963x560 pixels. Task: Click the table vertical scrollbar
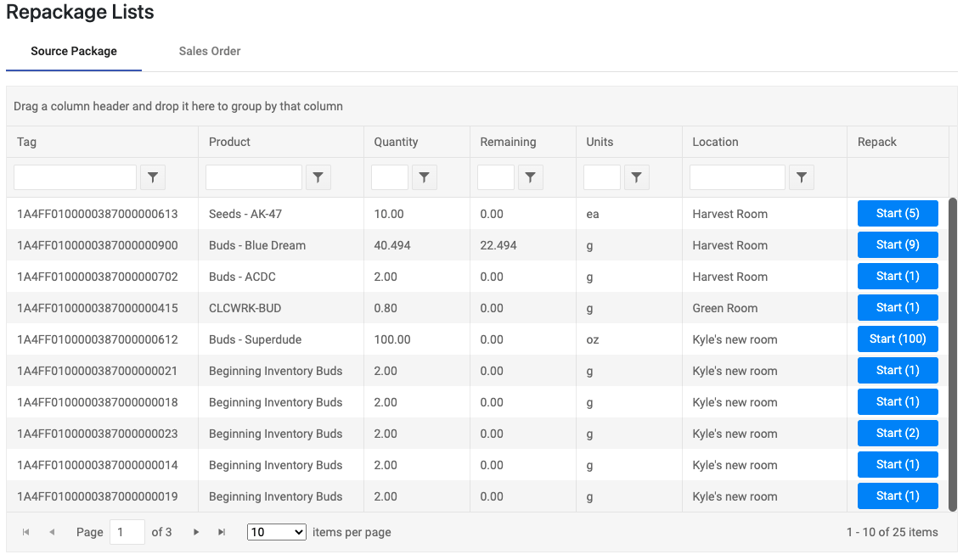[x=953, y=355]
